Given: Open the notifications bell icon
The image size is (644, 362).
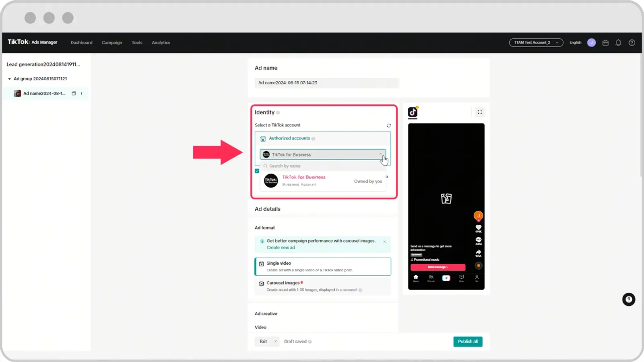Looking at the screenshot, I should (618, 43).
